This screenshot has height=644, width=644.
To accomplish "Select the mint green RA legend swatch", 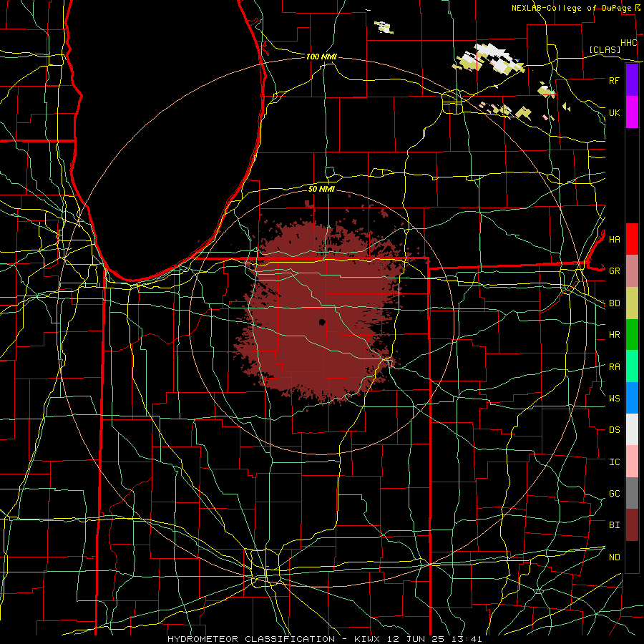I will pos(632,366).
